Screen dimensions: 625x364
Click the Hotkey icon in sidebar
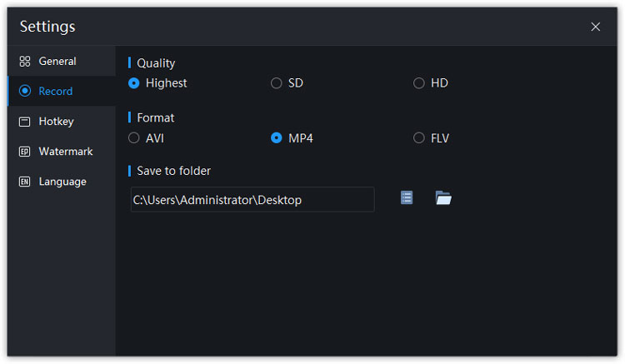click(25, 122)
